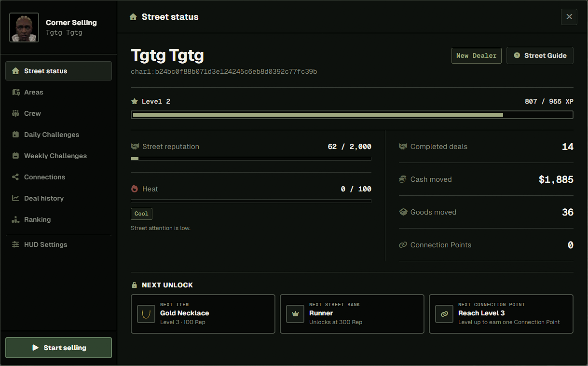Click the char1 character ID string
The image size is (588, 366).
[224, 72]
